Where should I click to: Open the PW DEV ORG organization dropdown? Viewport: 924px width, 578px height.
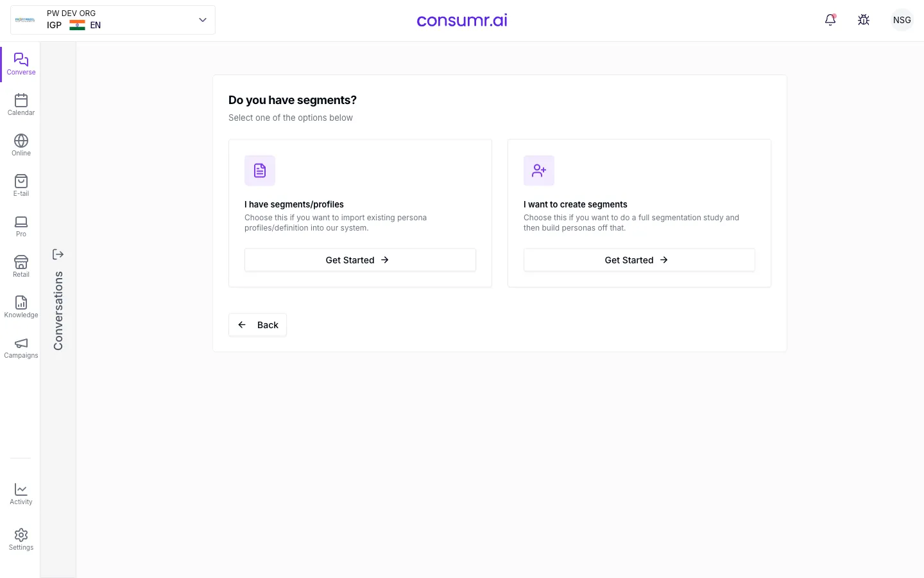[113, 20]
